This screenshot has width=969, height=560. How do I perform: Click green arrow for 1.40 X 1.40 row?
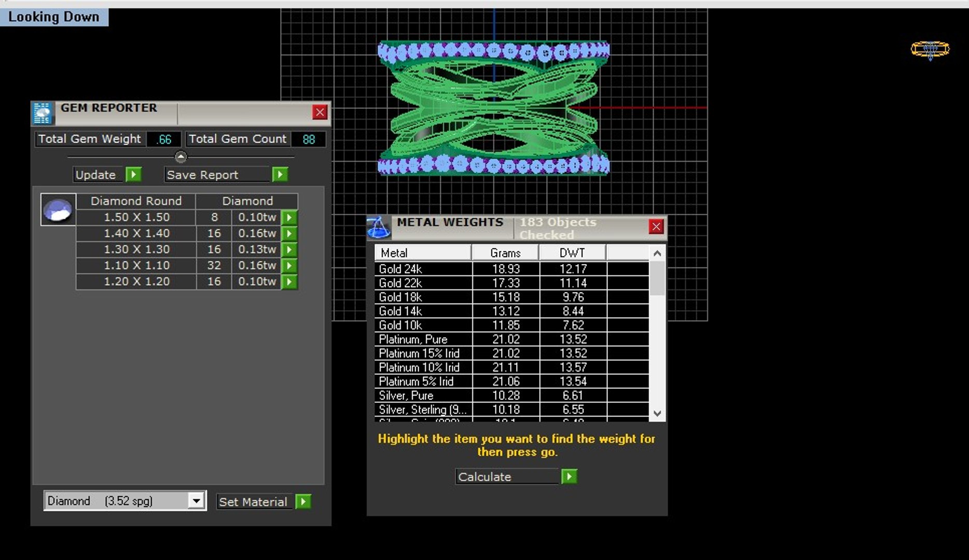tap(289, 233)
